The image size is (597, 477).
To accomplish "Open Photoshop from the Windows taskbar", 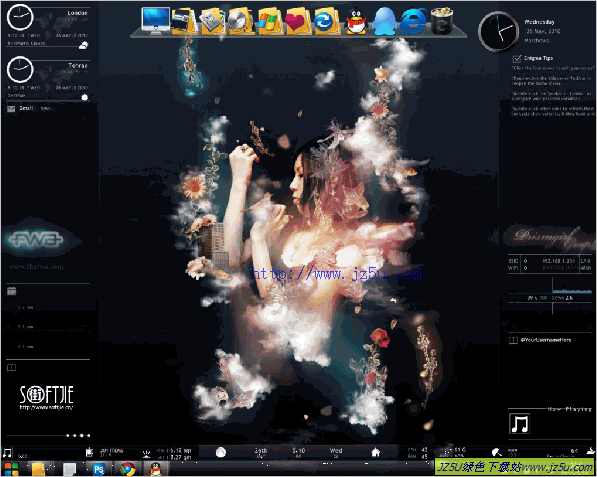I will (99, 469).
